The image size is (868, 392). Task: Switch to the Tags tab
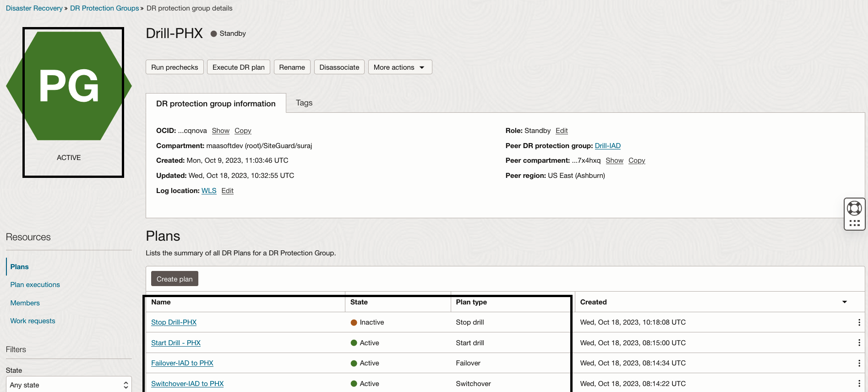pos(304,103)
